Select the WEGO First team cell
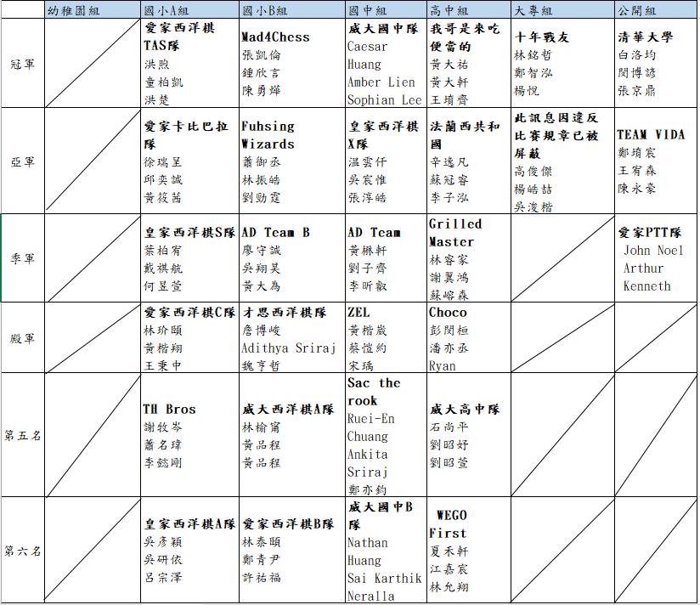 click(468, 551)
